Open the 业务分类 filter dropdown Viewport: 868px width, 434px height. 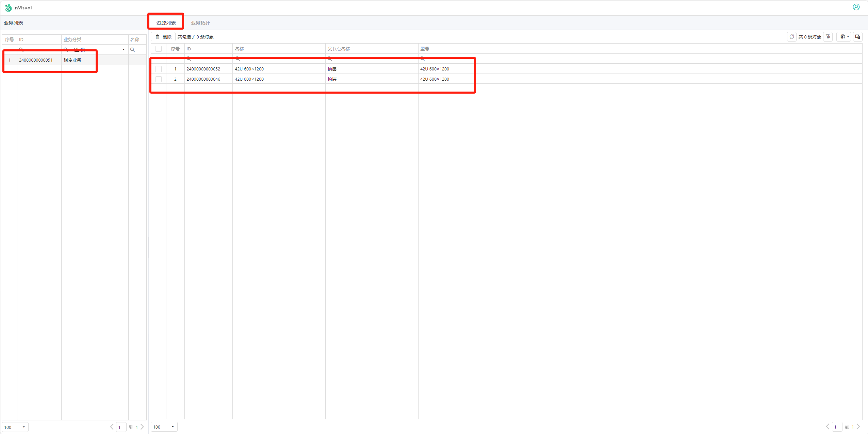tap(124, 50)
